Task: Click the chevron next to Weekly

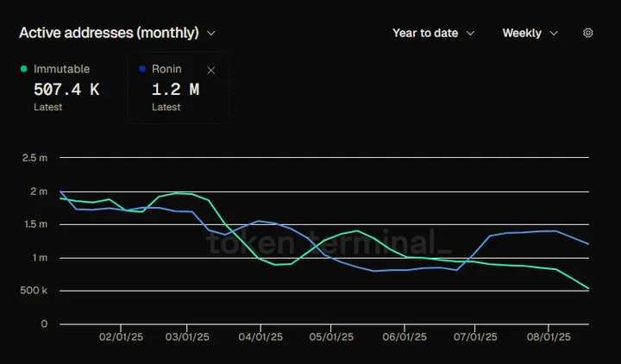Action: pos(554,34)
